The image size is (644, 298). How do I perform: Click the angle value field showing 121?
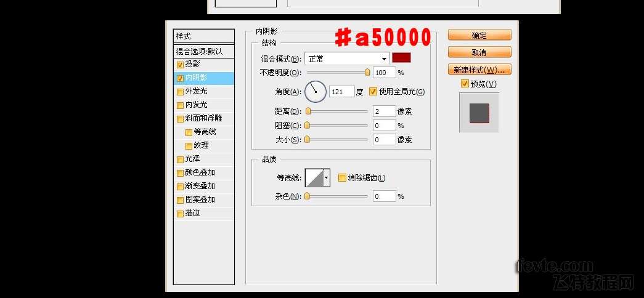pyautogui.click(x=341, y=92)
